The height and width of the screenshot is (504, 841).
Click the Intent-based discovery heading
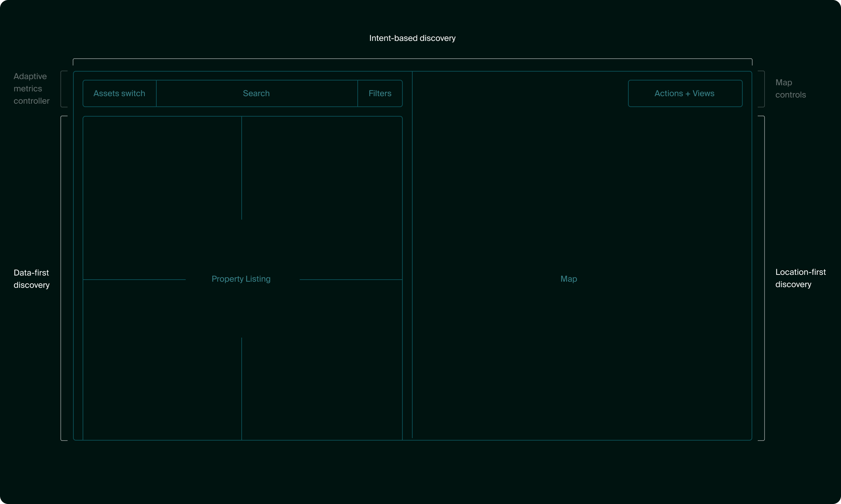click(412, 38)
